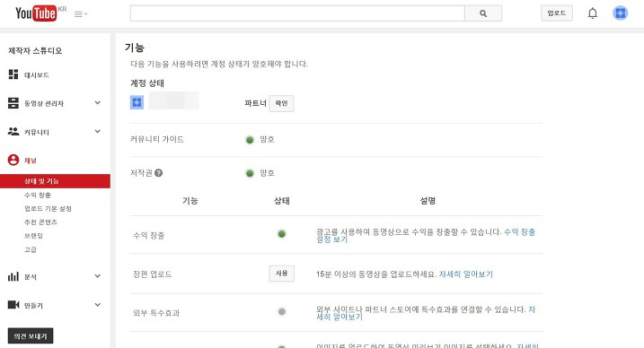Image resolution: width=644 pixels, height=348 pixels.
Task: Click the 설명 column header
Action: point(428,201)
